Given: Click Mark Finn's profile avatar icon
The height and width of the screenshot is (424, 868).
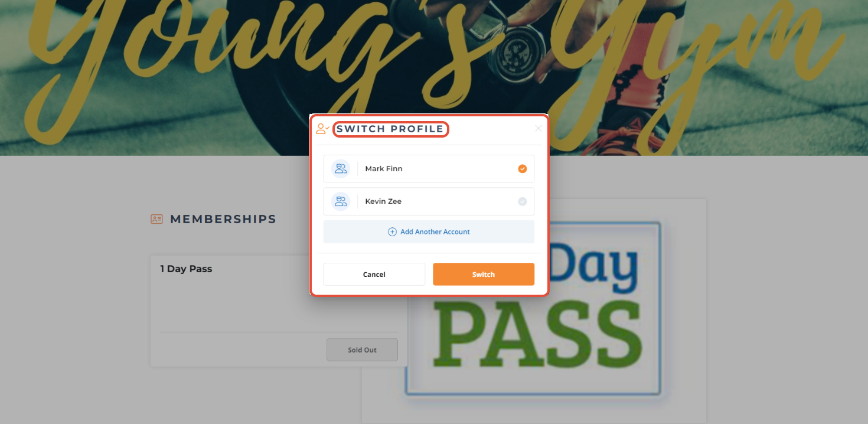Looking at the screenshot, I should point(341,169).
